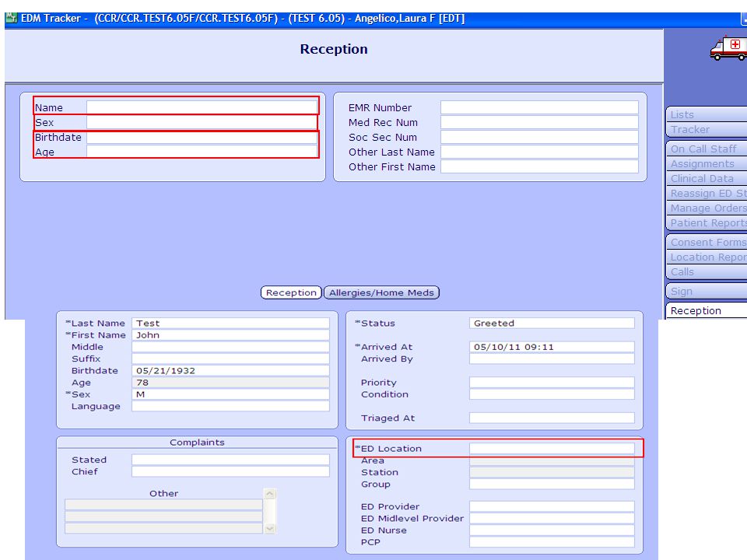Open Clinical Data menu item
The width and height of the screenshot is (747, 560).
tap(707, 179)
